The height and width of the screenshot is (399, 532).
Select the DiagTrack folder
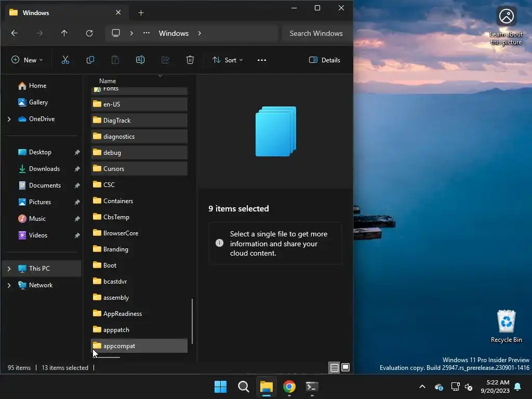tap(139, 120)
